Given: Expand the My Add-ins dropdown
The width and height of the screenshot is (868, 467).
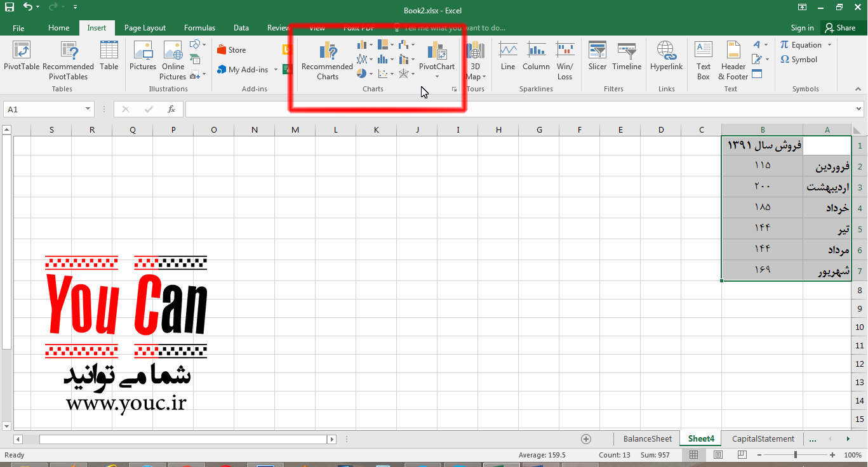Looking at the screenshot, I should coord(276,70).
